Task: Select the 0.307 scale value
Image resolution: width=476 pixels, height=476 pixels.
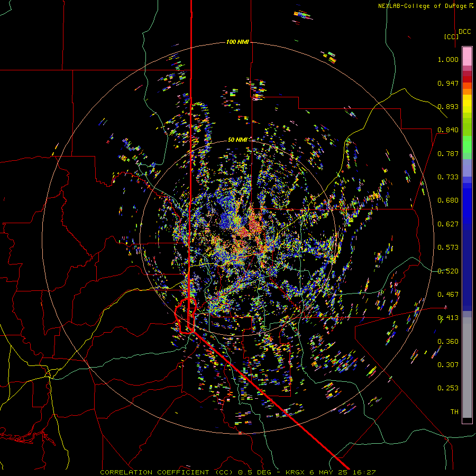Action: 448,365
